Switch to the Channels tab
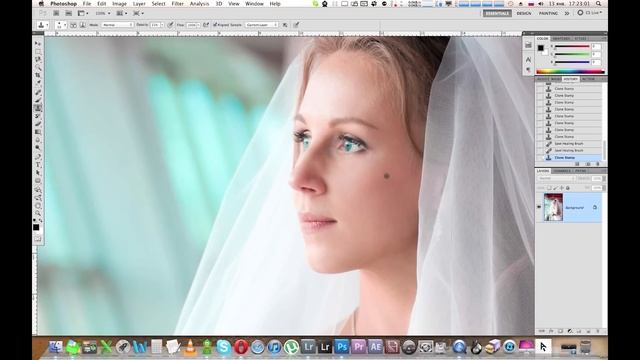 [562, 171]
